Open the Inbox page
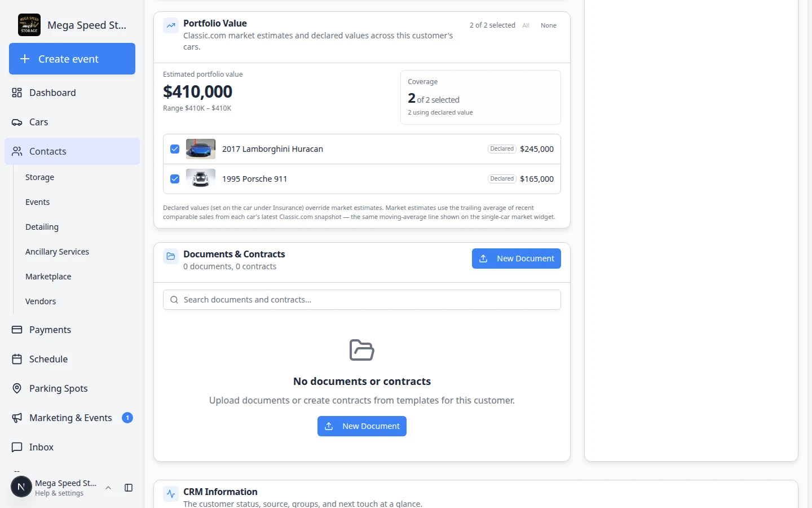The width and height of the screenshot is (812, 508). coord(72,447)
